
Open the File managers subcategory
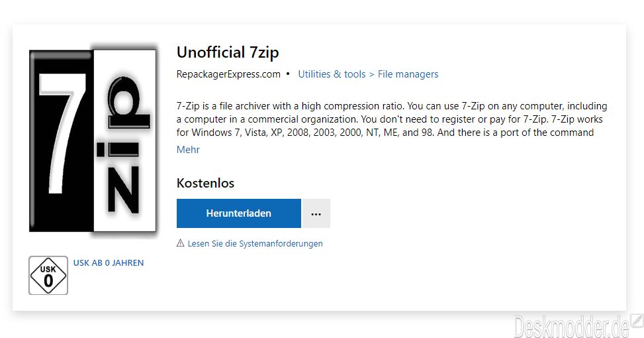click(x=408, y=74)
